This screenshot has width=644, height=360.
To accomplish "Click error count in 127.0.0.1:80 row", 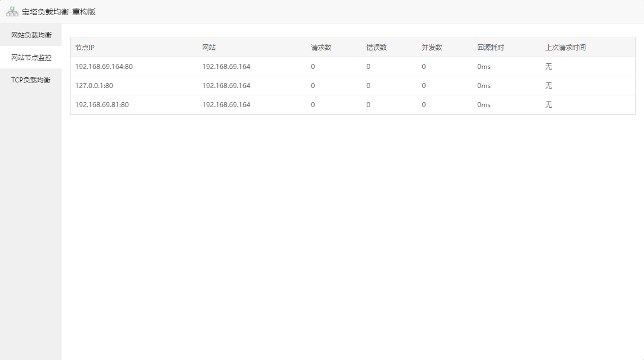I will pyautogui.click(x=368, y=86).
